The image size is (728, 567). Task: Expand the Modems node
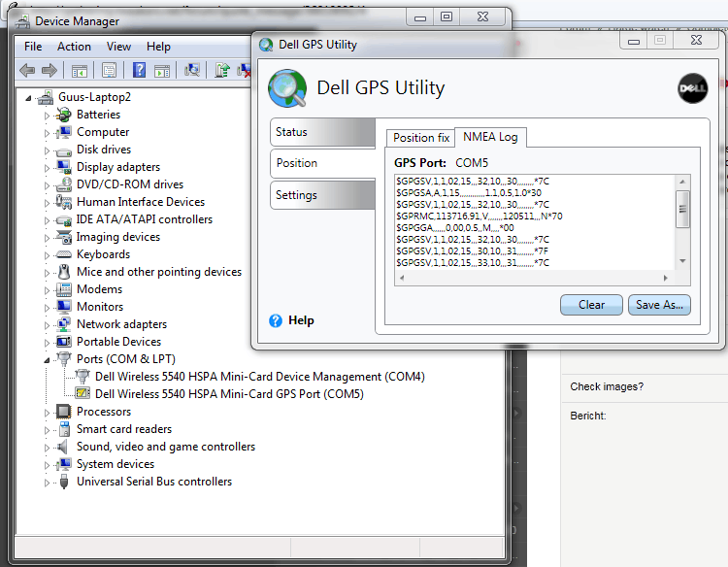47,290
